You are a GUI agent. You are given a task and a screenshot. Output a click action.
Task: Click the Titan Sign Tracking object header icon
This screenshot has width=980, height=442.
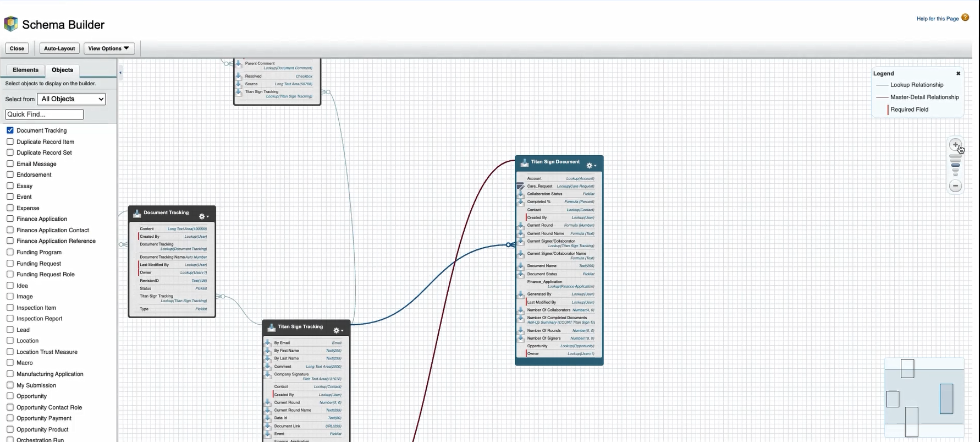[x=271, y=328]
